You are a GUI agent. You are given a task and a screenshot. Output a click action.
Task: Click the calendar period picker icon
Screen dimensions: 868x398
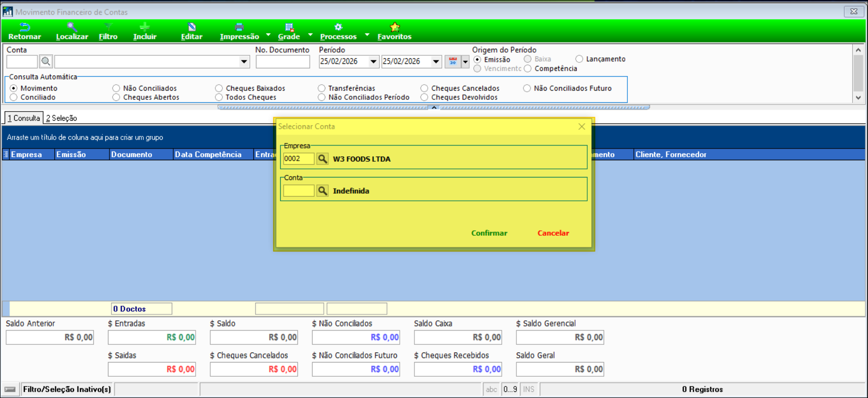tap(452, 61)
